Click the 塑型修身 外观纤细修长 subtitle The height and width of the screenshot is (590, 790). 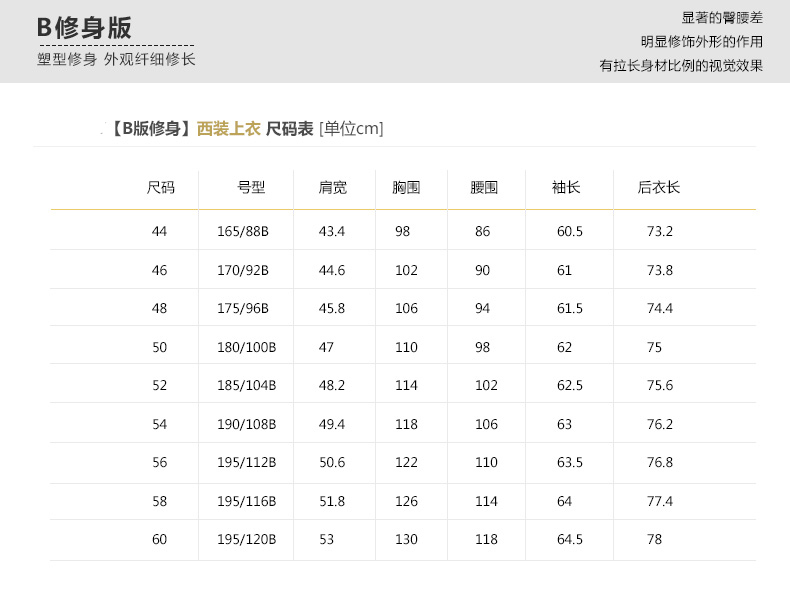coord(116,59)
